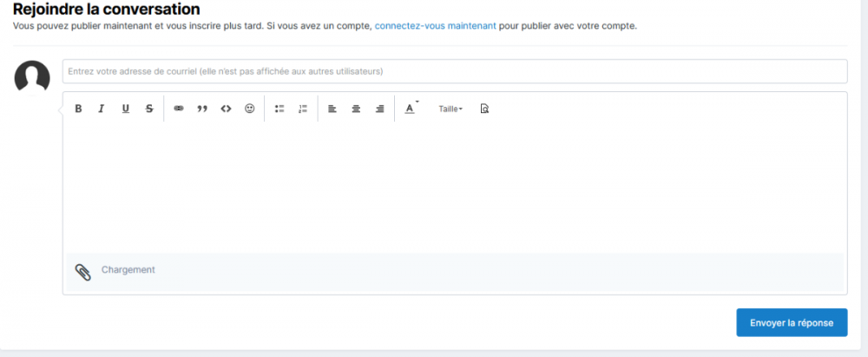The image size is (868, 357).
Task: Center align the text
Action: click(356, 109)
